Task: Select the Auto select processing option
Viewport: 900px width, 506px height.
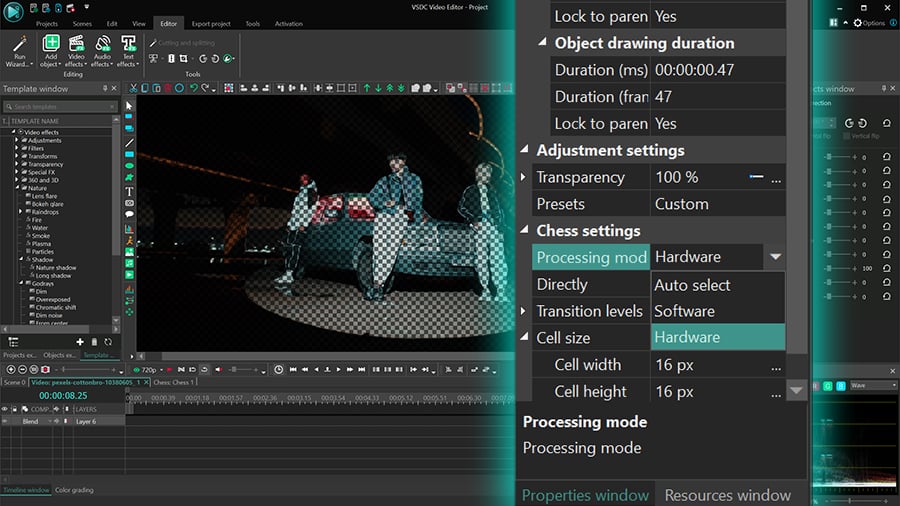Action: coord(692,285)
